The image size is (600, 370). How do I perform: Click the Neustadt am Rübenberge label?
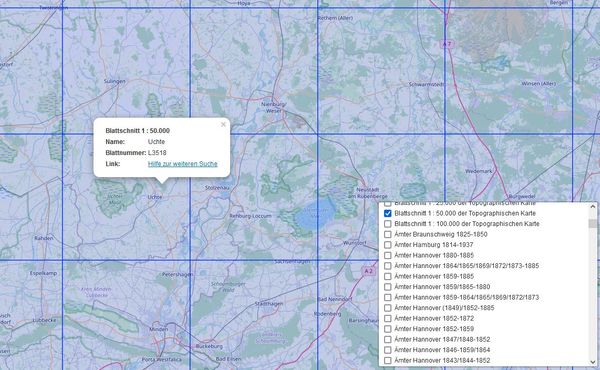367,192
